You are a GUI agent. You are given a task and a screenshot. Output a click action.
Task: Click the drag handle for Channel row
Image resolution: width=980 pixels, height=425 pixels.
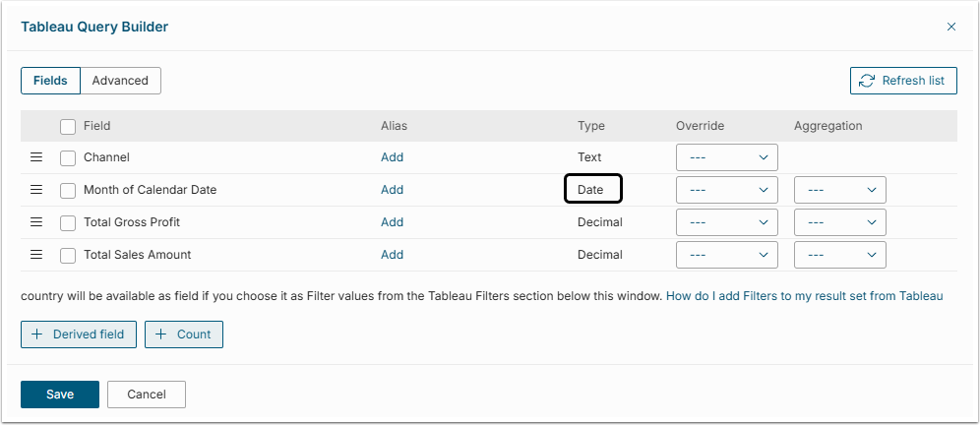36,157
